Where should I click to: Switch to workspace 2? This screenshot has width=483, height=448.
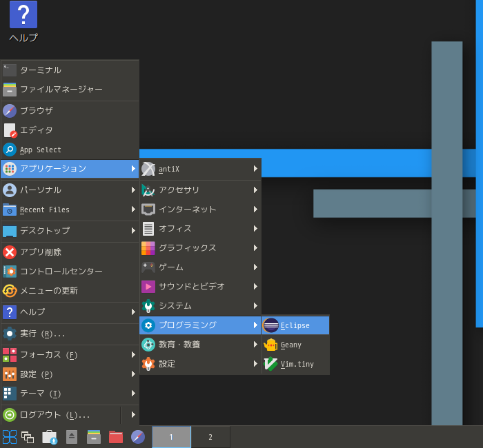coord(210,437)
